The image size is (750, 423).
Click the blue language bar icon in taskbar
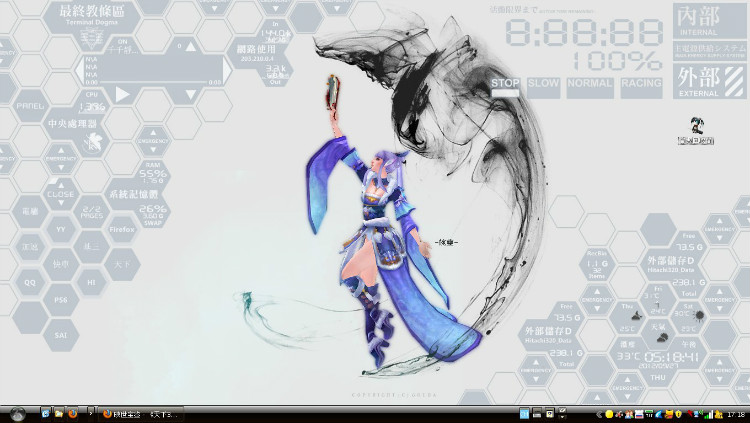[x=524, y=413]
